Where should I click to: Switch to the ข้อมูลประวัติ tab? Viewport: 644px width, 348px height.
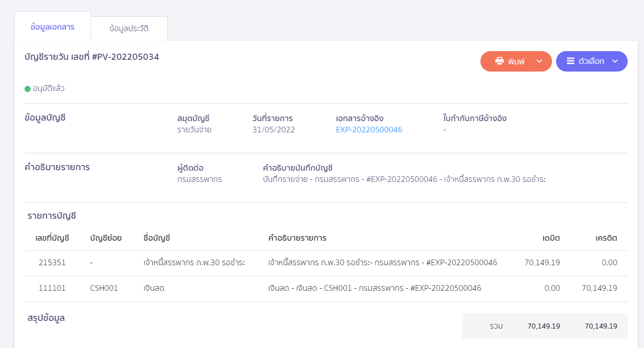tap(129, 29)
